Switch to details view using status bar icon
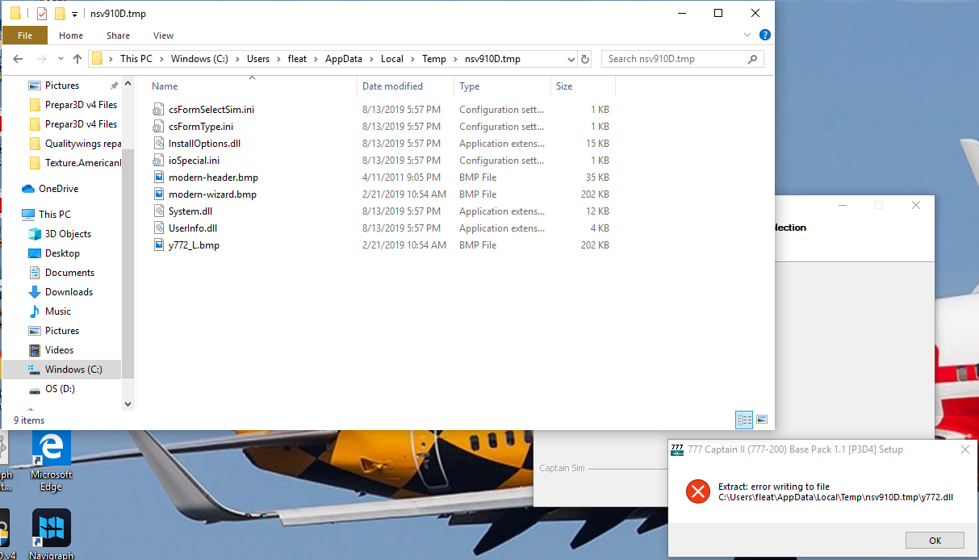 click(743, 420)
